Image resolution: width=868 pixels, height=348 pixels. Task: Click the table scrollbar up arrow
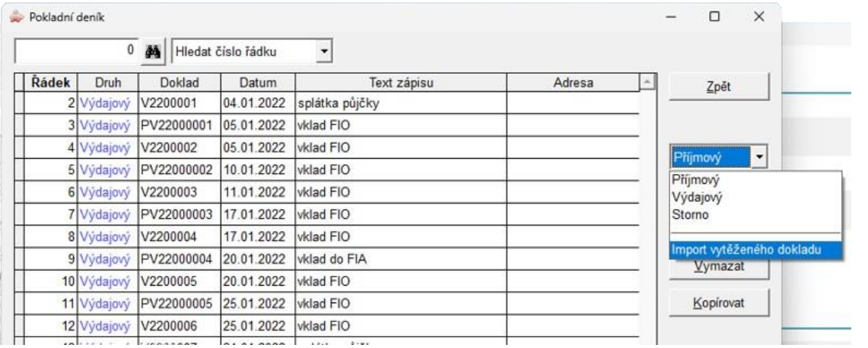(645, 82)
